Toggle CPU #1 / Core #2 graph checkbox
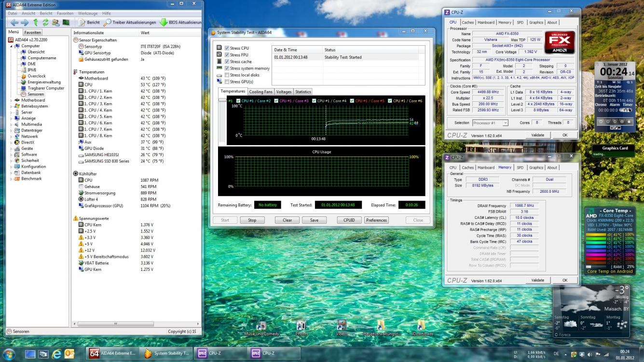 [238, 101]
